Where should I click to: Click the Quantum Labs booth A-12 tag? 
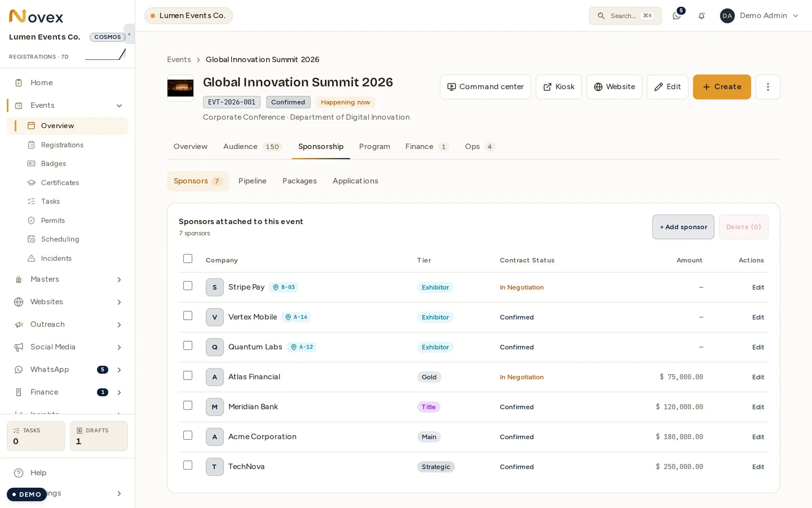point(302,347)
